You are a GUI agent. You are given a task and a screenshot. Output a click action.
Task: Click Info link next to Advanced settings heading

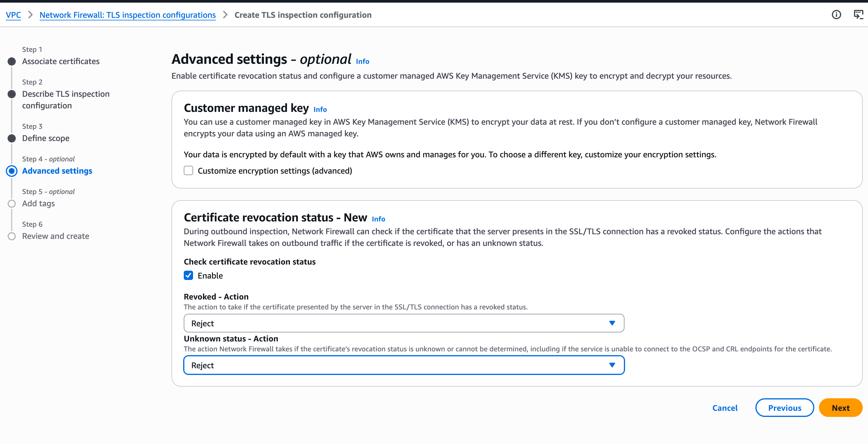pyautogui.click(x=362, y=61)
